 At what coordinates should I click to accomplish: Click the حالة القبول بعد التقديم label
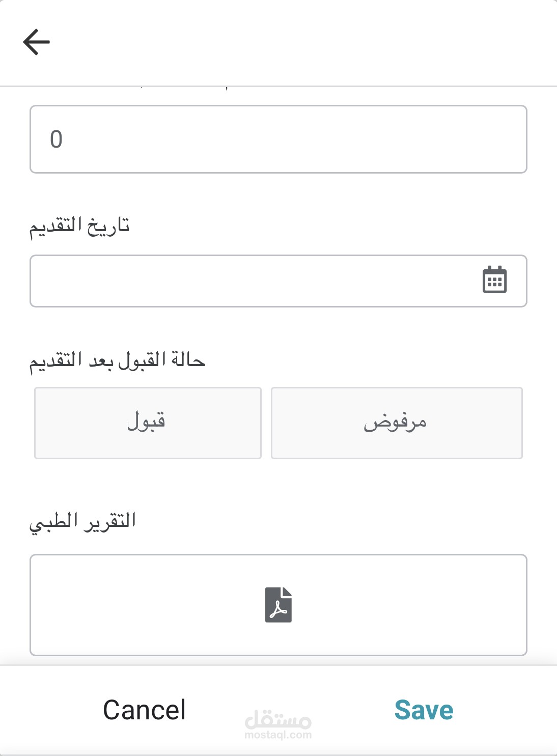117,360
